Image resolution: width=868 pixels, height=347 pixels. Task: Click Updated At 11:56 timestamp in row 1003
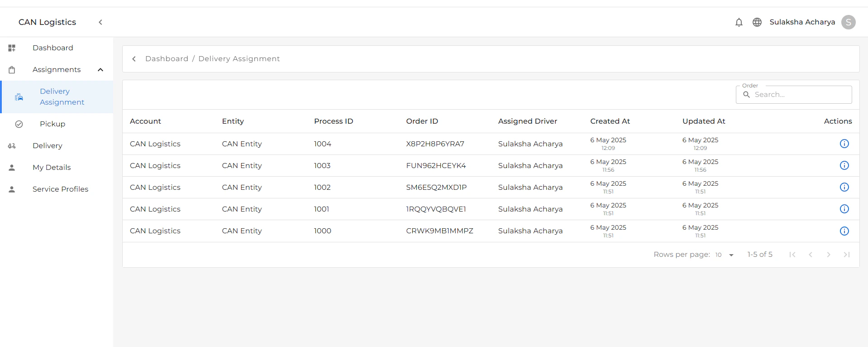[700, 170]
